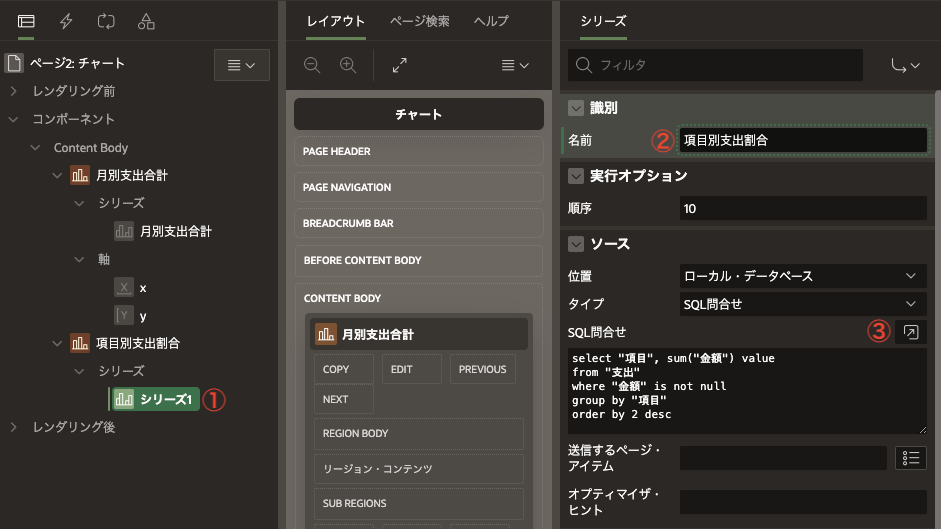Click the EDIT slot
The image size is (941, 529).
[412, 369]
